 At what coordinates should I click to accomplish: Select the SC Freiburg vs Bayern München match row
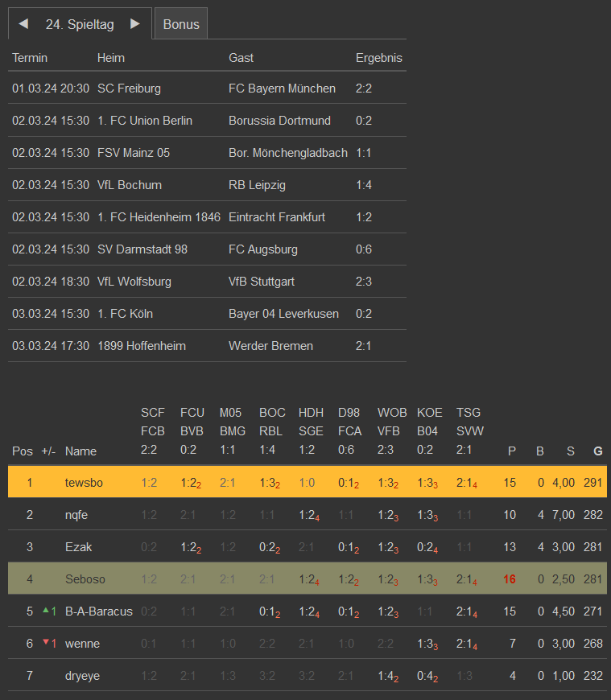point(207,89)
